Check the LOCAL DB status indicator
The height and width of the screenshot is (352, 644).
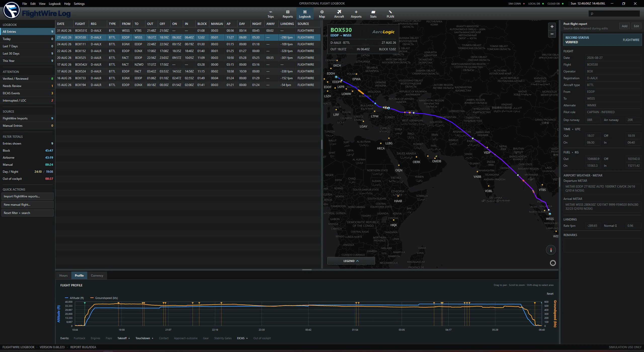click(x=536, y=4)
